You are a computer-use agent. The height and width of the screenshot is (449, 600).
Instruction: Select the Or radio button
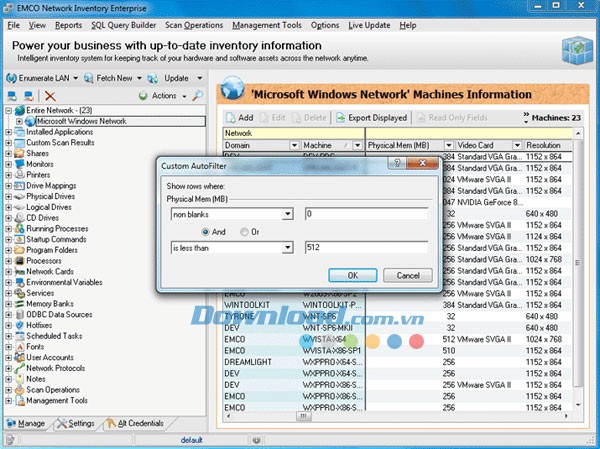coord(244,232)
